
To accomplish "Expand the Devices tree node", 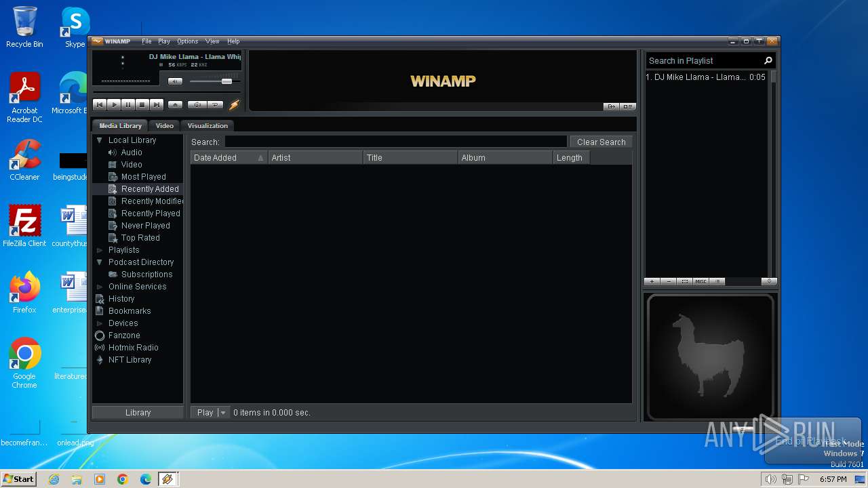I will 100,323.
